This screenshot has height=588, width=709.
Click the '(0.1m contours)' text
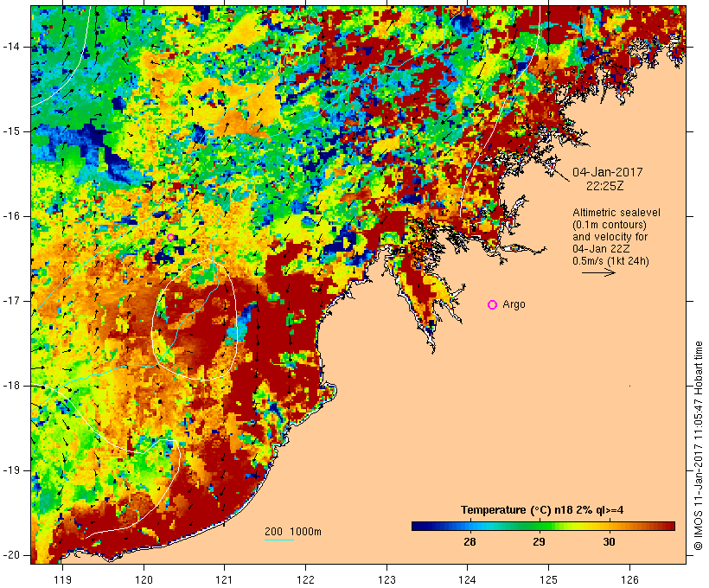pyautogui.click(x=610, y=225)
